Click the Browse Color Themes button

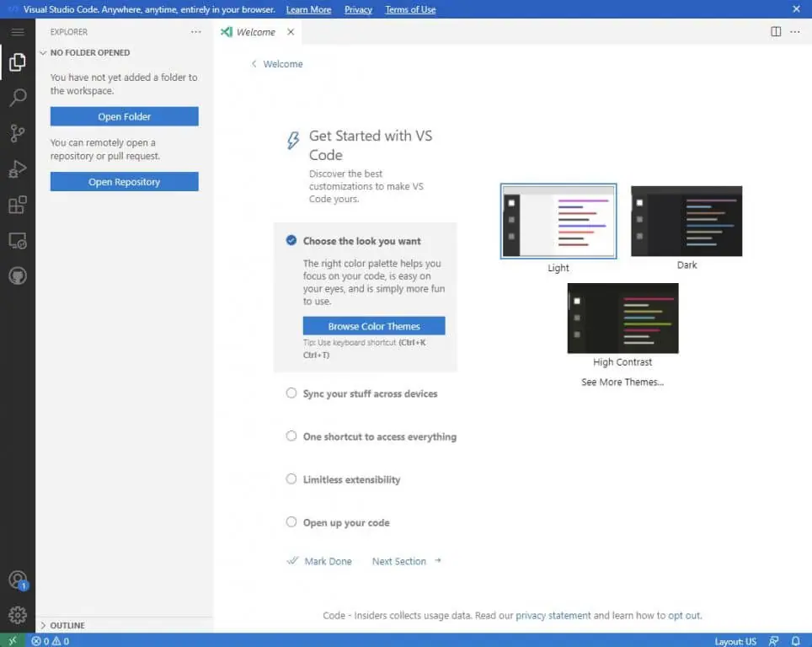[x=374, y=326]
